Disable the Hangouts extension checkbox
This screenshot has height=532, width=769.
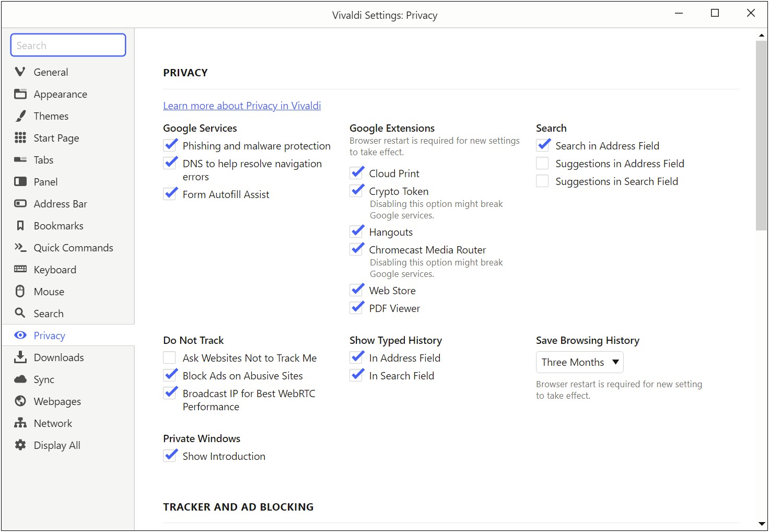tap(356, 232)
